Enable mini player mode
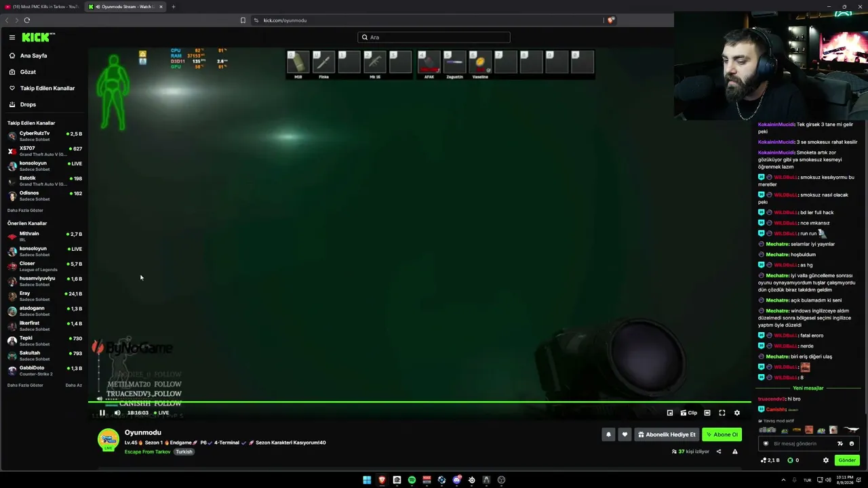This screenshot has width=868, height=488. coord(670,413)
